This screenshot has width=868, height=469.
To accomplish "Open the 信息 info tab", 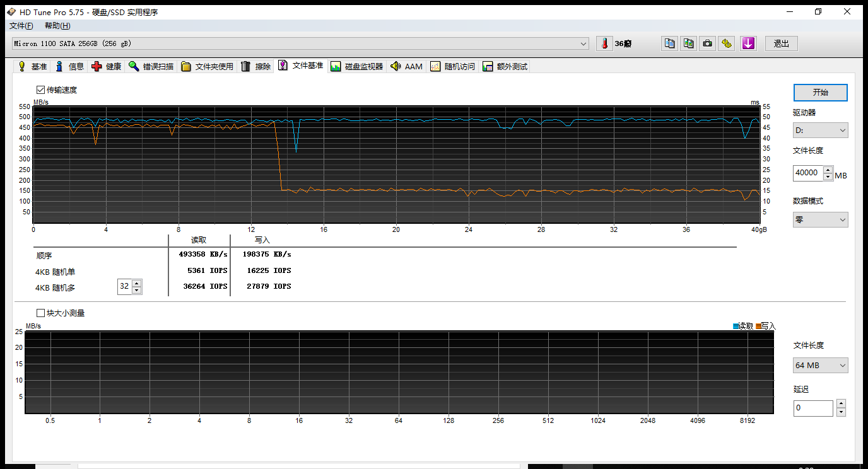I will [69, 66].
